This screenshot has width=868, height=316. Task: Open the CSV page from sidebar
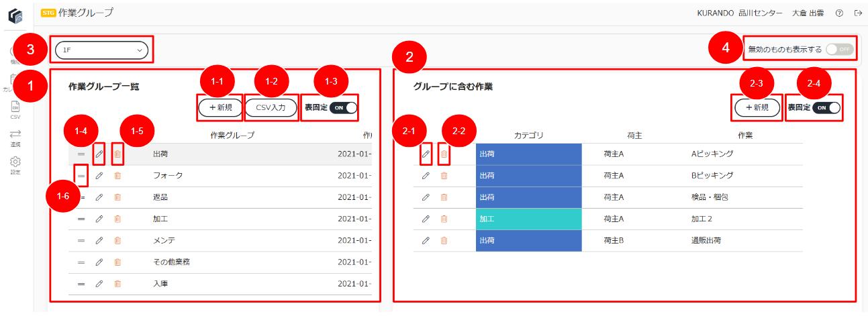(x=15, y=109)
